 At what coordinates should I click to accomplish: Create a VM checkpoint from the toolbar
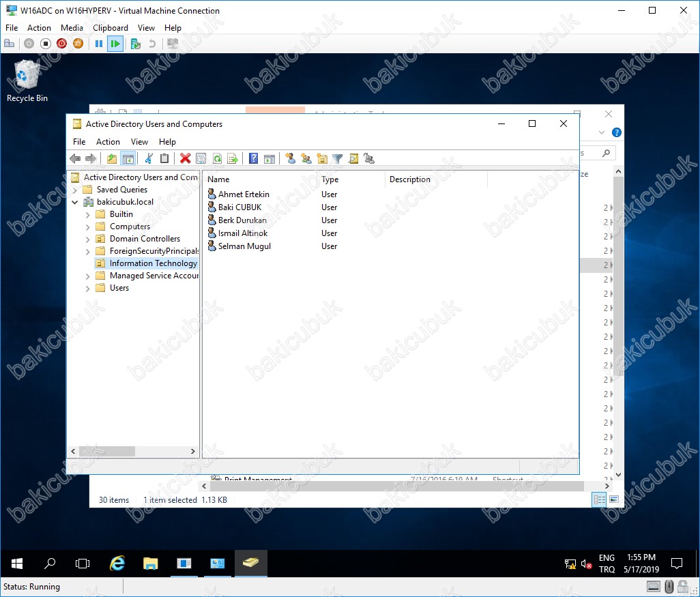click(x=136, y=44)
